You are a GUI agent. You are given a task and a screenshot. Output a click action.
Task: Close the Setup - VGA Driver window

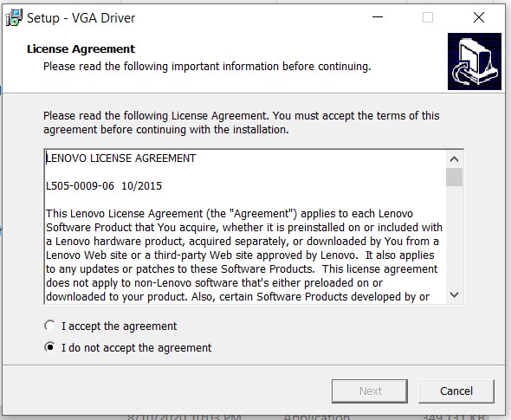click(479, 17)
